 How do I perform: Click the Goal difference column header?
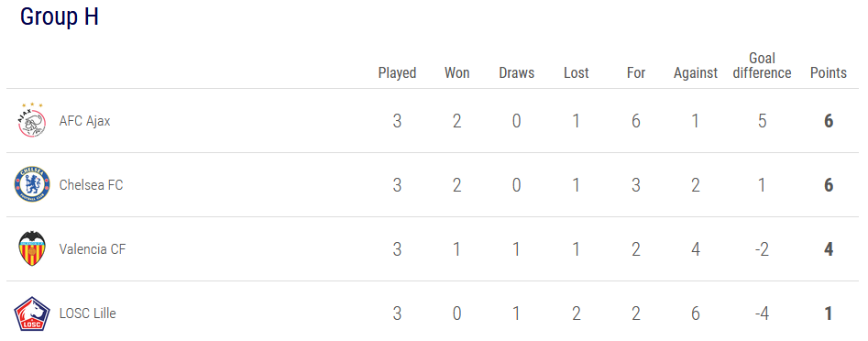pyautogui.click(x=762, y=65)
